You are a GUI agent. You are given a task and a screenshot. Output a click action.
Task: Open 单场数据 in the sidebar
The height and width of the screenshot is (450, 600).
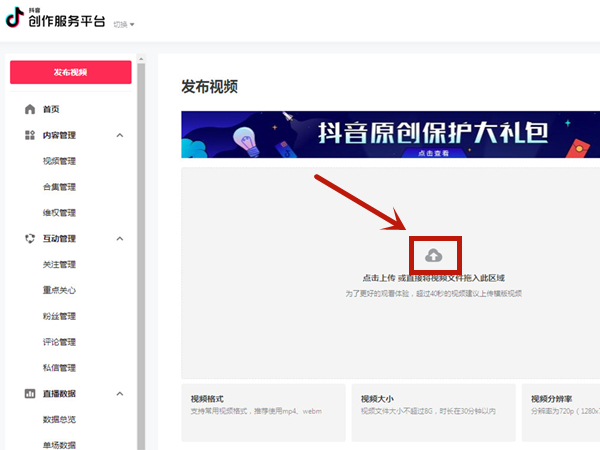pyautogui.click(x=59, y=445)
